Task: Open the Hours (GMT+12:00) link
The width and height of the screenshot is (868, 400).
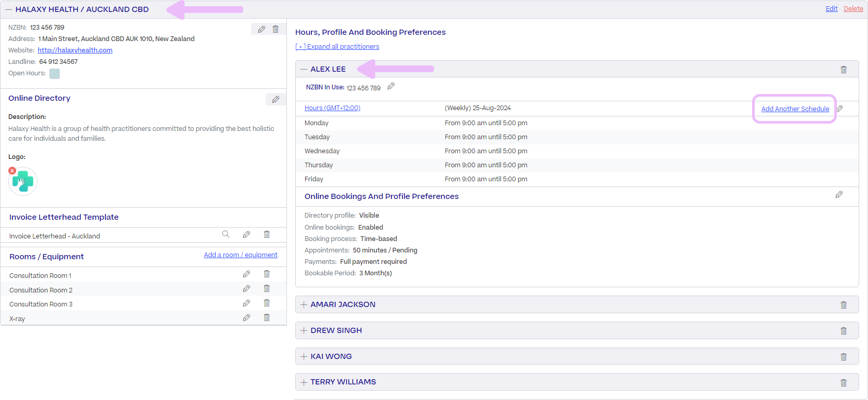Action: (x=332, y=108)
